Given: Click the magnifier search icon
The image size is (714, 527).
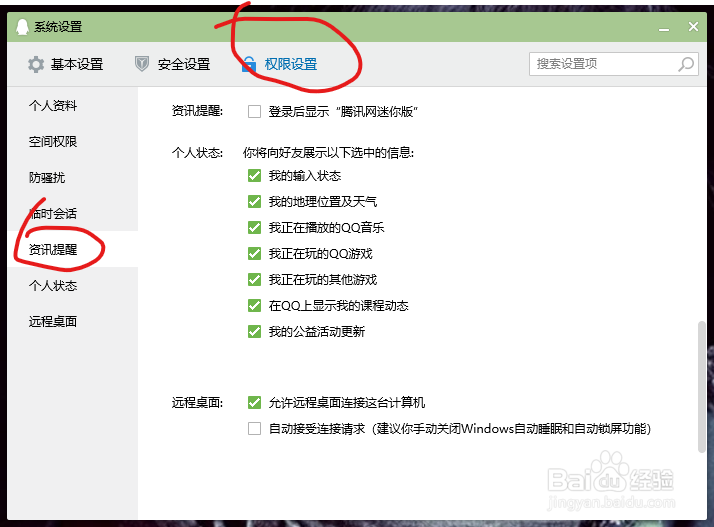Looking at the screenshot, I should pyautogui.click(x=686, y=64).
